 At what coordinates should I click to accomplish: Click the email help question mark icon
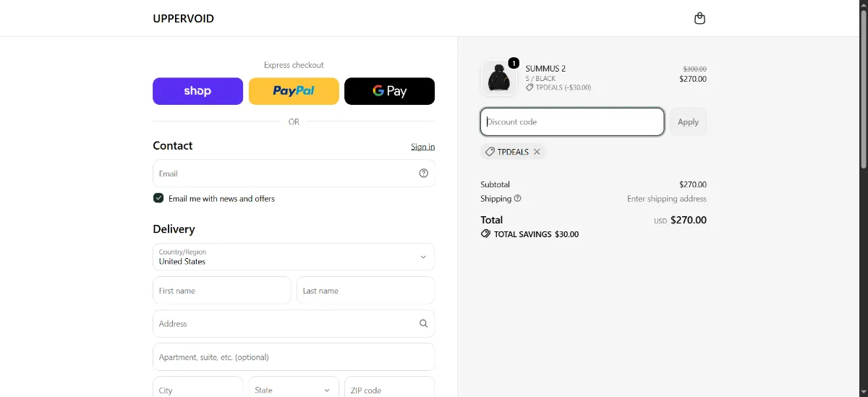tap(424, 174)
